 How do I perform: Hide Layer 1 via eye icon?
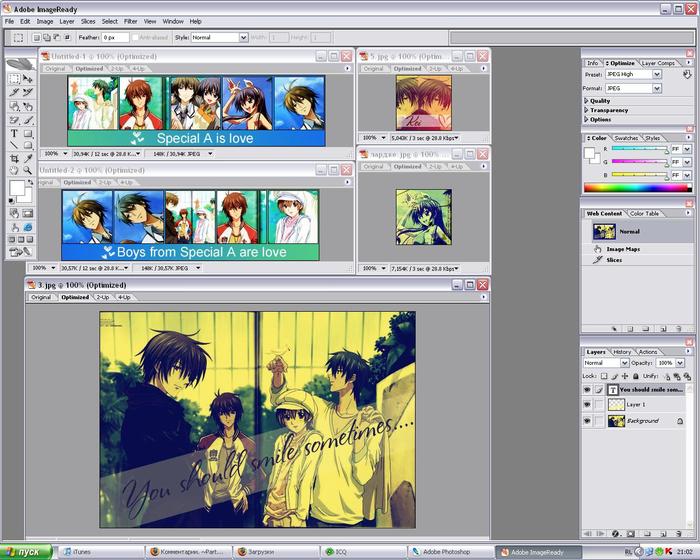(587, 405)
